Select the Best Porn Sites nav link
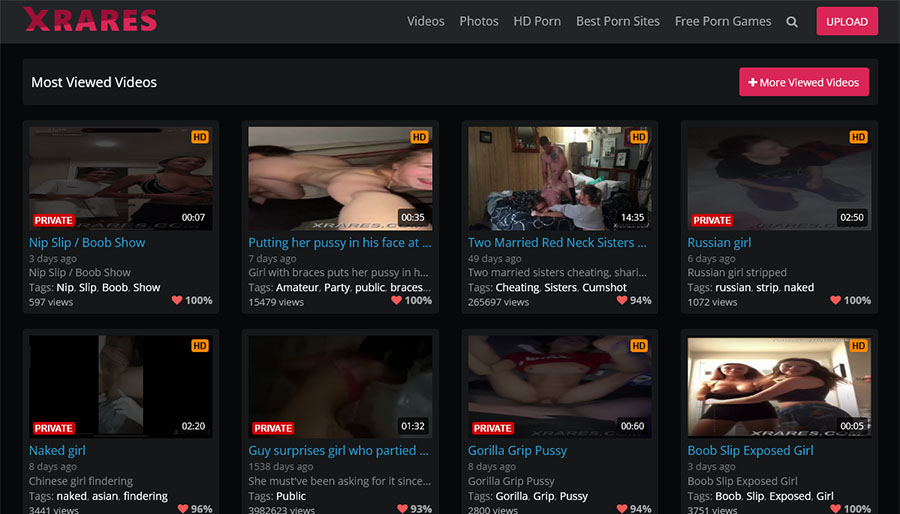Image resolution: width=900 pixels, height=514 pixels. click(617, 21)
